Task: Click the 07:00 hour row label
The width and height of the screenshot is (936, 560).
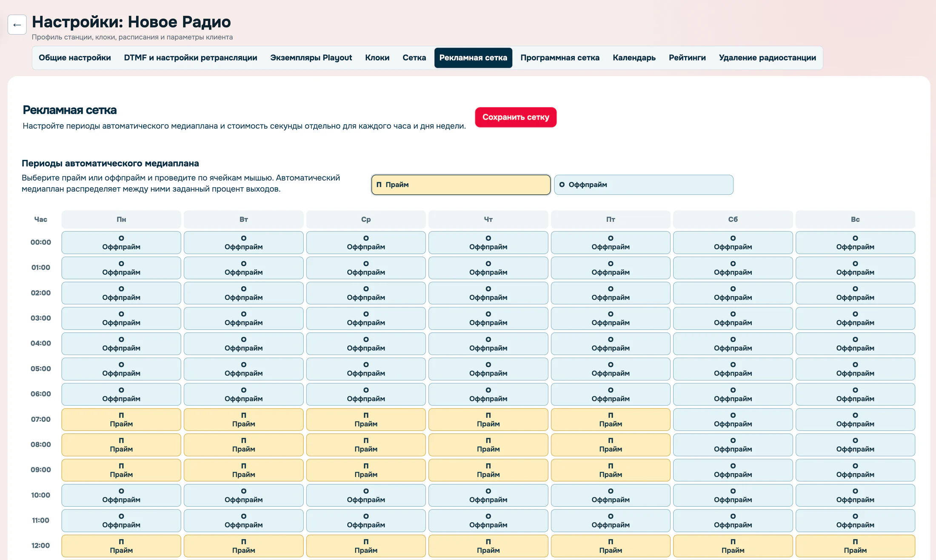Action: 41,419
